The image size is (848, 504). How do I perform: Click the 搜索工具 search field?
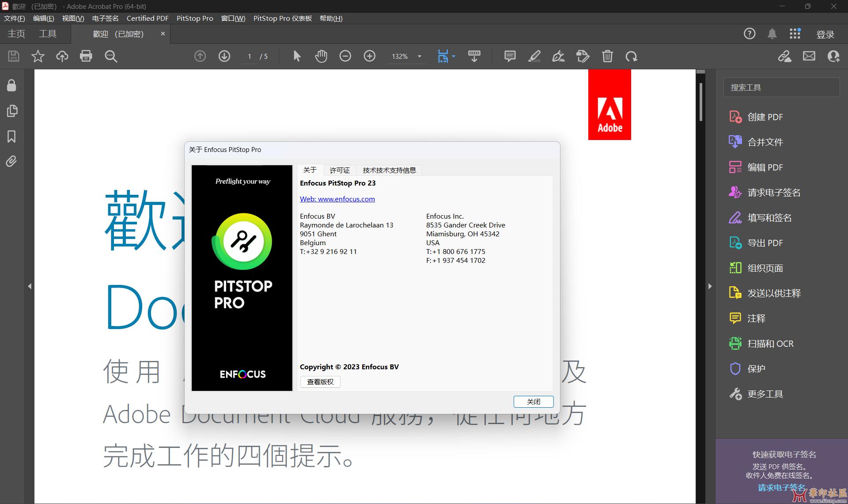[781, 87]
